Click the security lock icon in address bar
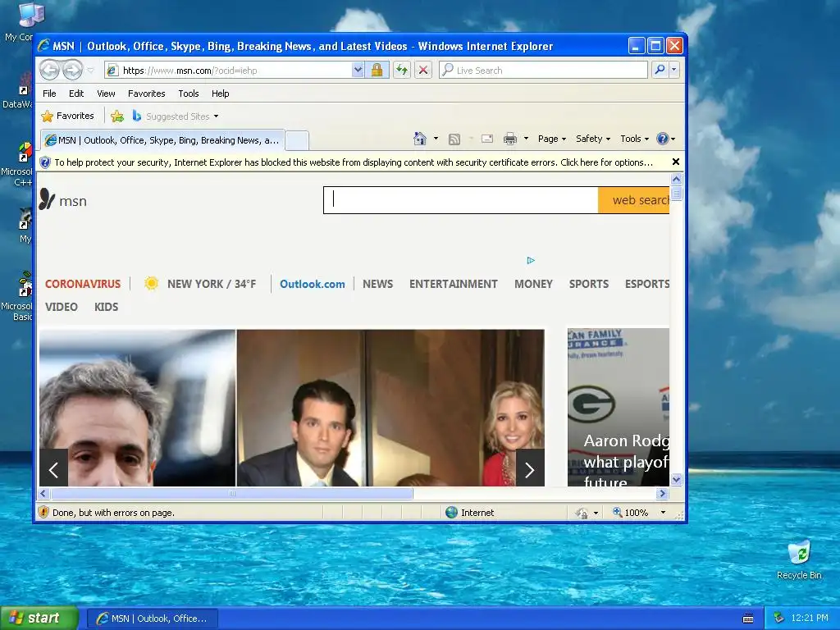Viewport: 840px width, 630px height. pos(377,70)
